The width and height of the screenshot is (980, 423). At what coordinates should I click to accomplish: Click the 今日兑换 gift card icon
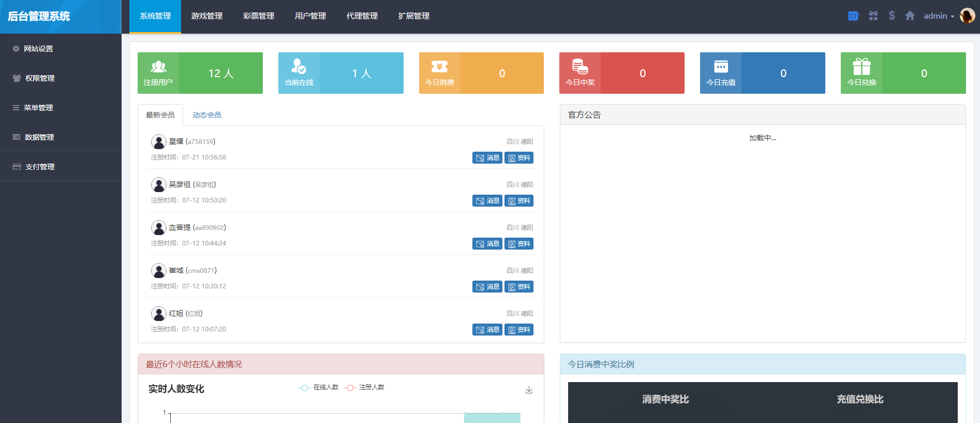[862, 67]
